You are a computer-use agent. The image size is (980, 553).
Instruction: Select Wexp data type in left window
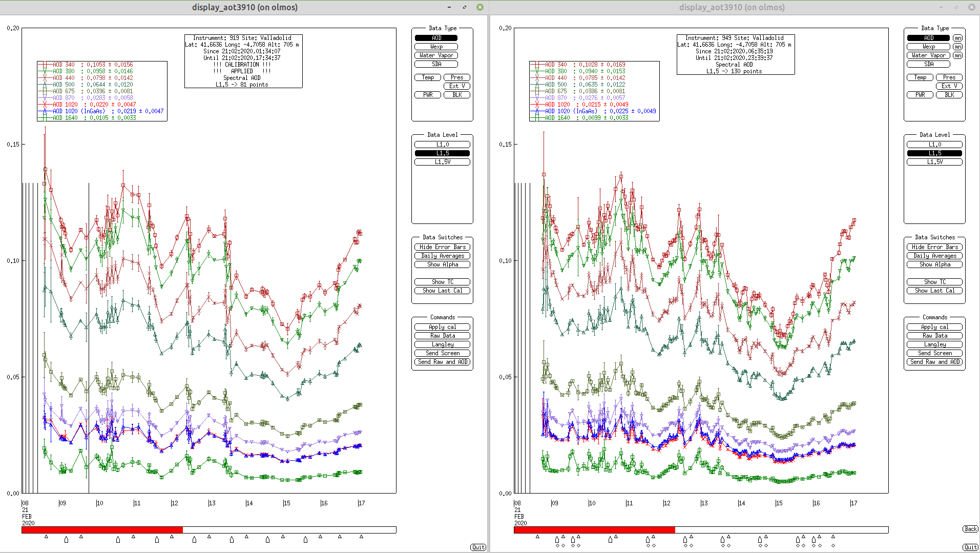click(x=436, y=47)
